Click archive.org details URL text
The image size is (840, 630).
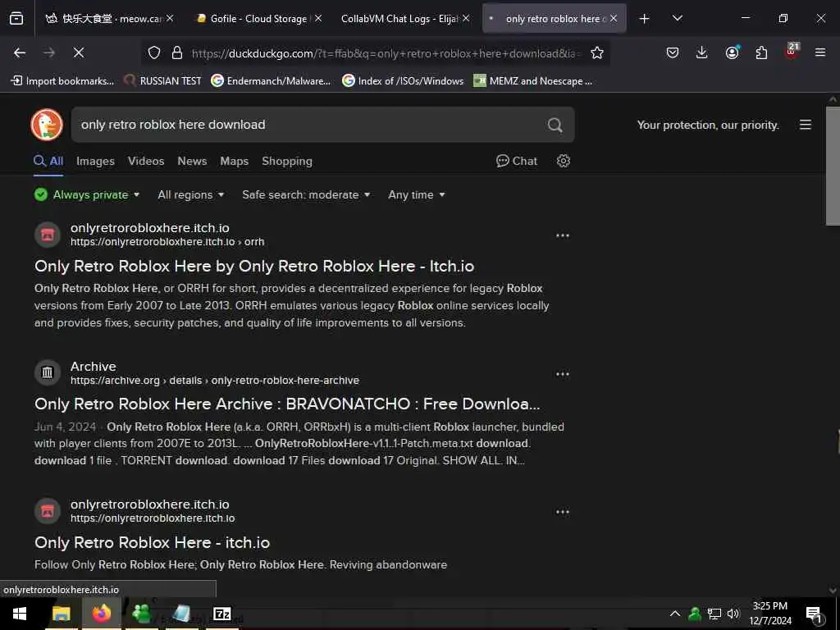215,381
